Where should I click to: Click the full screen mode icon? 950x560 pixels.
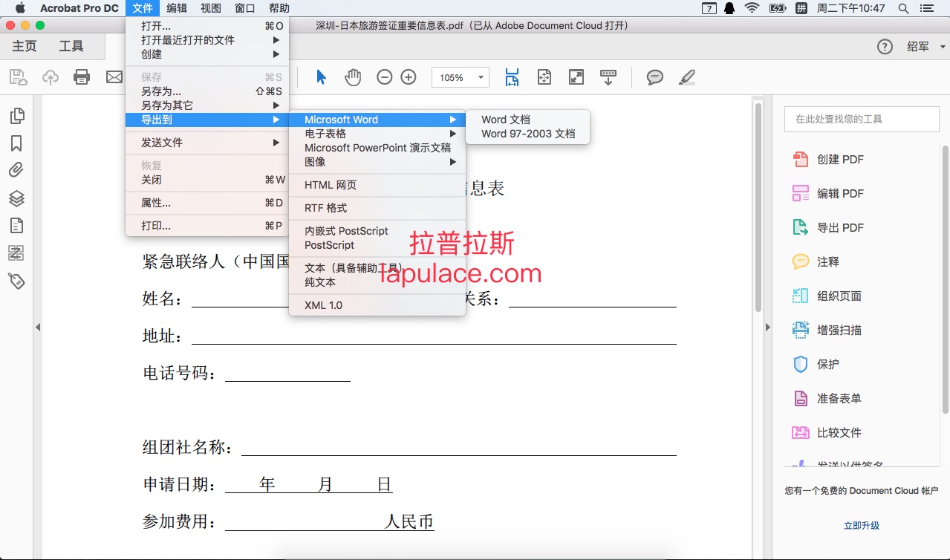click(x=576, y=77)
